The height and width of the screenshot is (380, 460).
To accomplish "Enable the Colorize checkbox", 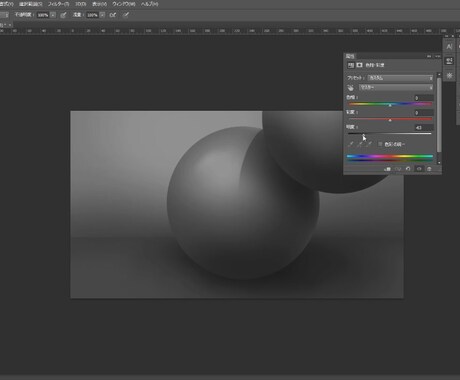I will (380, 144).
